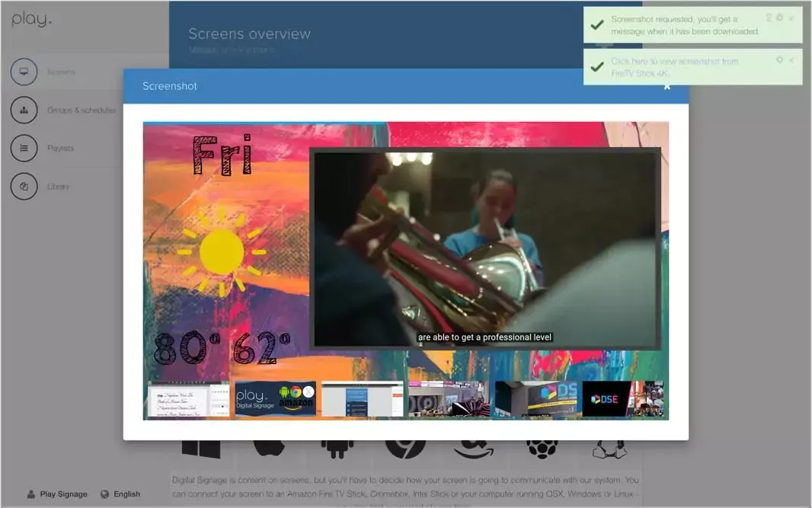Open the Library icon in sidebar
812x508 pixels.
(24, 187)
